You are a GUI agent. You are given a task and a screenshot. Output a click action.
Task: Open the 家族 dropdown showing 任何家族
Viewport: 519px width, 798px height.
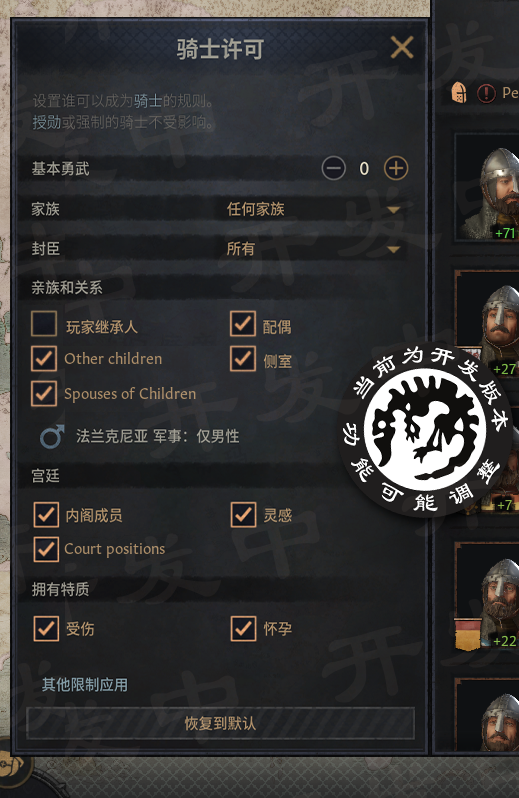point(314,209)
